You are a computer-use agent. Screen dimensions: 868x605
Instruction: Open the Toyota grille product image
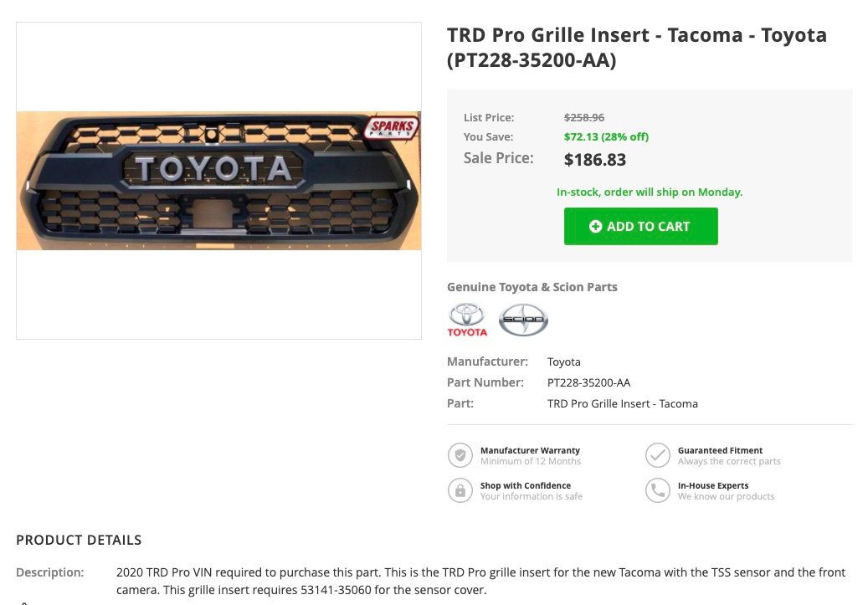pyautogui.click(x=218, y=181)
